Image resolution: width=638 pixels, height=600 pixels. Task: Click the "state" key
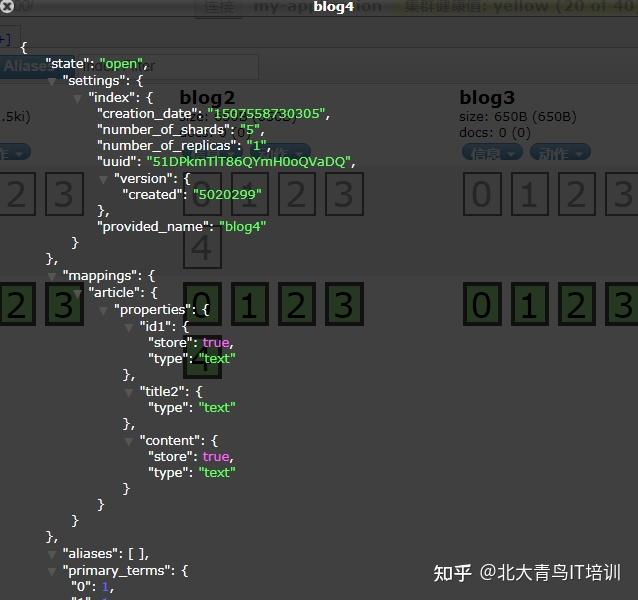[67, 64]
